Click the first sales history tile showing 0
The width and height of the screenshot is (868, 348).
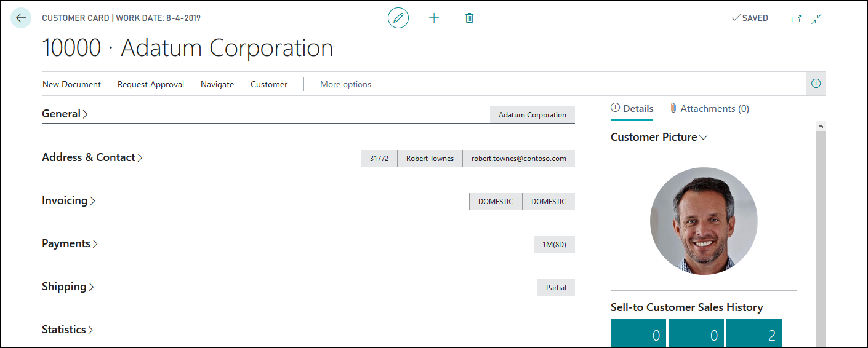[x=638, y=333]
